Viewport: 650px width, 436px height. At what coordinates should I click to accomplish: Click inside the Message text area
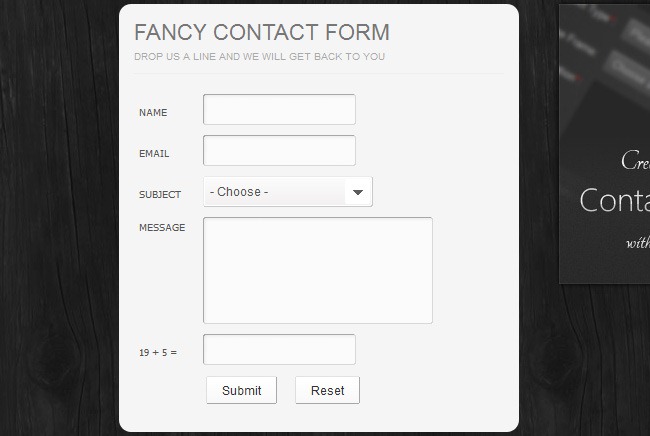(x=317, y=270)
